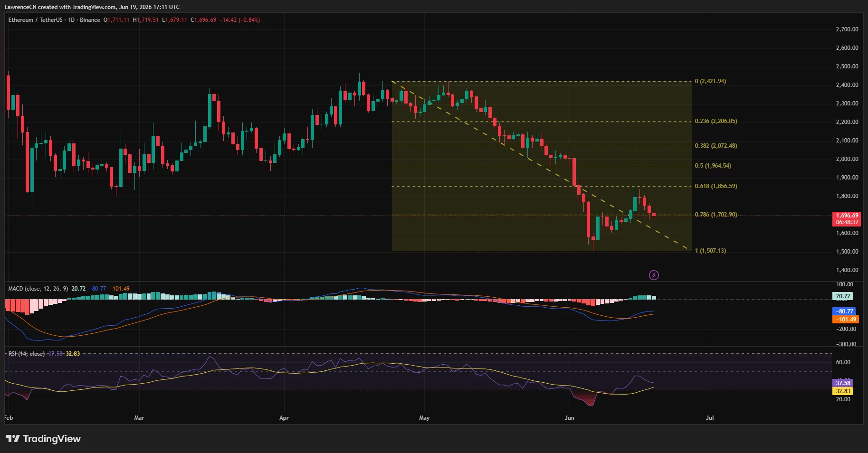This screenshot has height=453, width=868.
Task: Click the MACD pane 100.00 scale label
Action: tap(845, 284)
